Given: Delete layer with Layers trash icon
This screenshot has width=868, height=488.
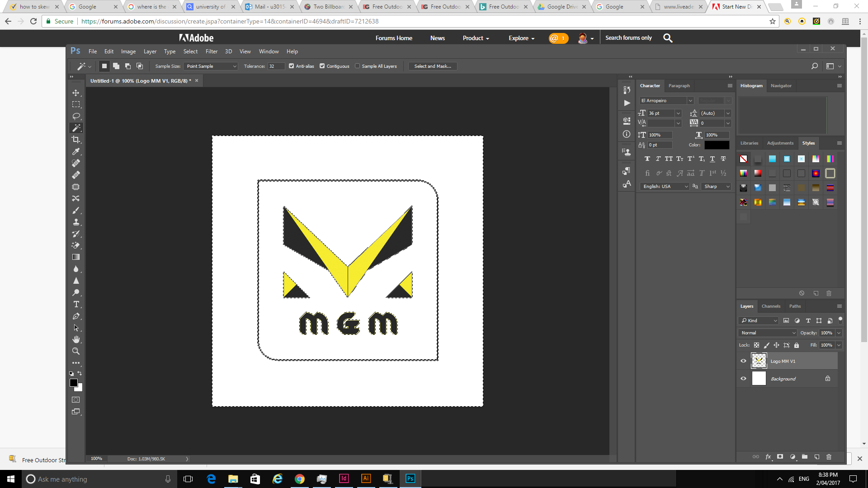Looking at the screenshot, I should 829,457.
